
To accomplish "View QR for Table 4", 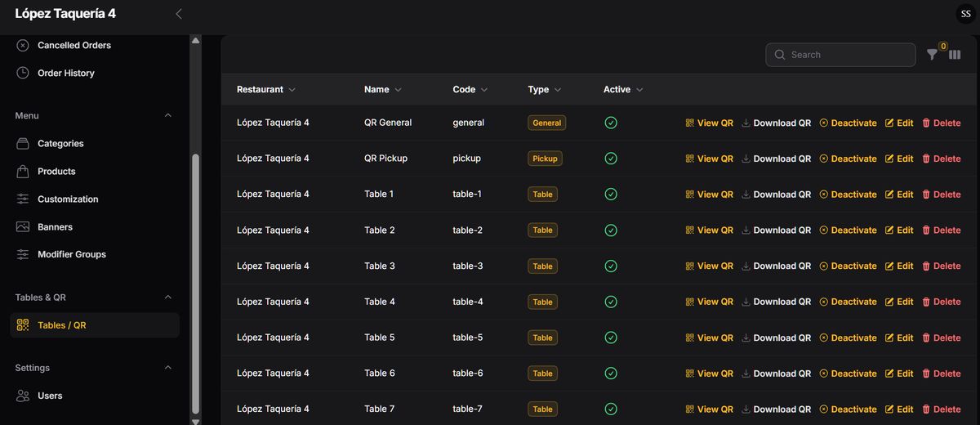I will (709, 302).
